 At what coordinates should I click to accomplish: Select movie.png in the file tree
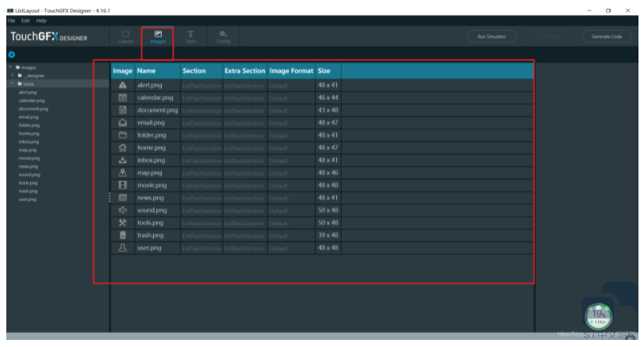click(29, 158)
